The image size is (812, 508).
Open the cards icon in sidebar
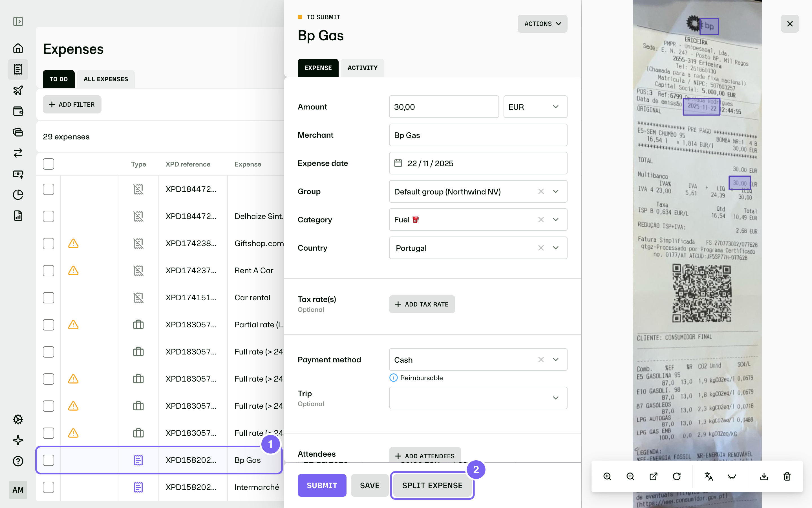pyautogui.click(x=18, y=132)
